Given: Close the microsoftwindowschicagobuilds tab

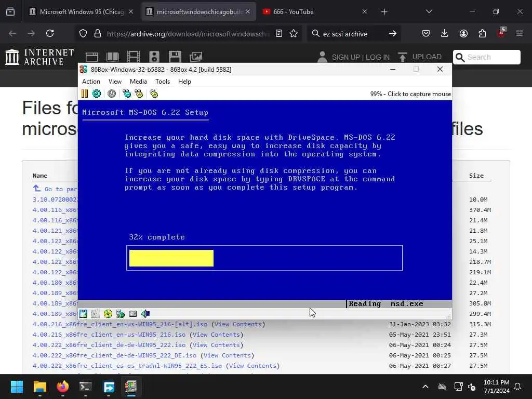Looking at the screenshot, I should click(x=248, y=11).
